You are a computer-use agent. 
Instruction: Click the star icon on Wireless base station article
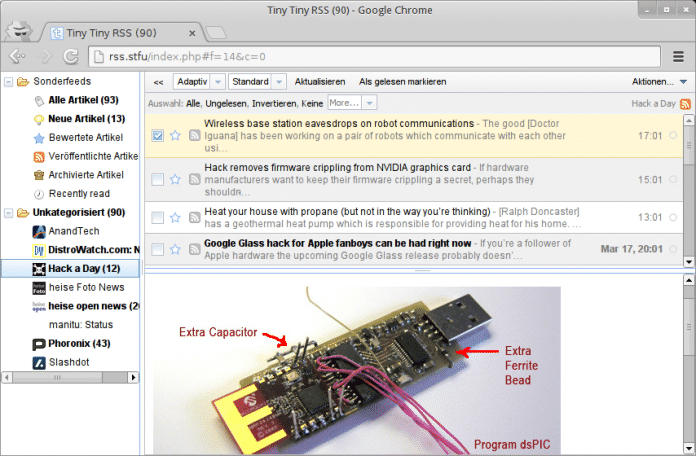pos(175,135)
